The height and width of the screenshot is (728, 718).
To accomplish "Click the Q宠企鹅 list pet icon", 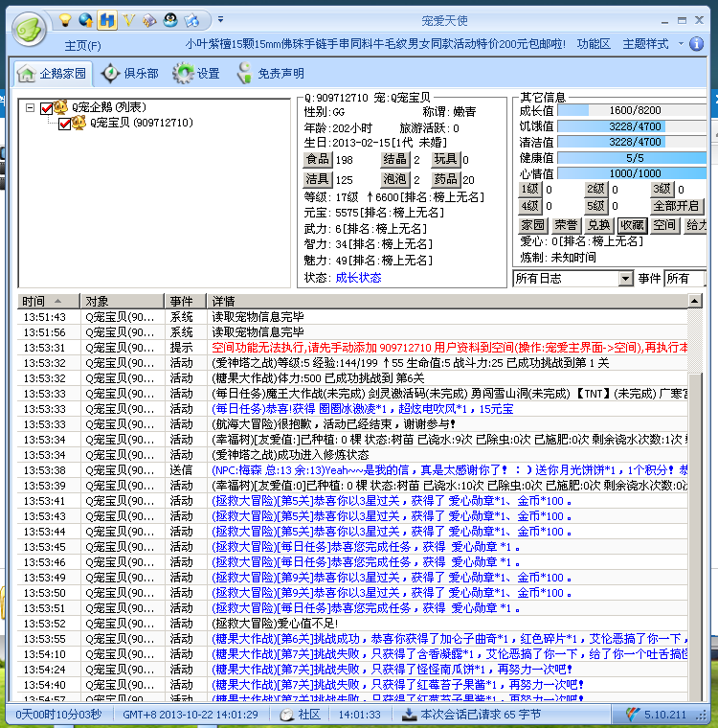I will 61,107.
